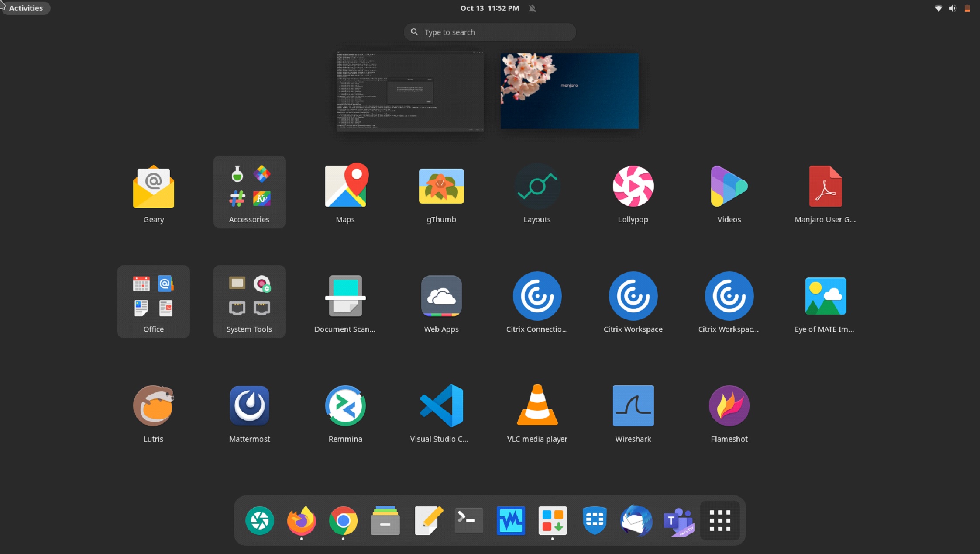Toggle the Show Applications grid button

(720, 520)
